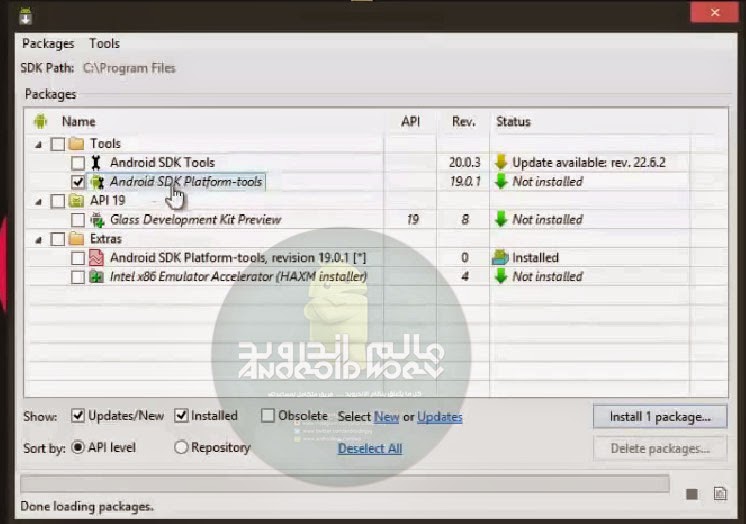Select Intel x86 Emulator Accelerator row text
The image size is (746, 524).
tap(238, 277)
